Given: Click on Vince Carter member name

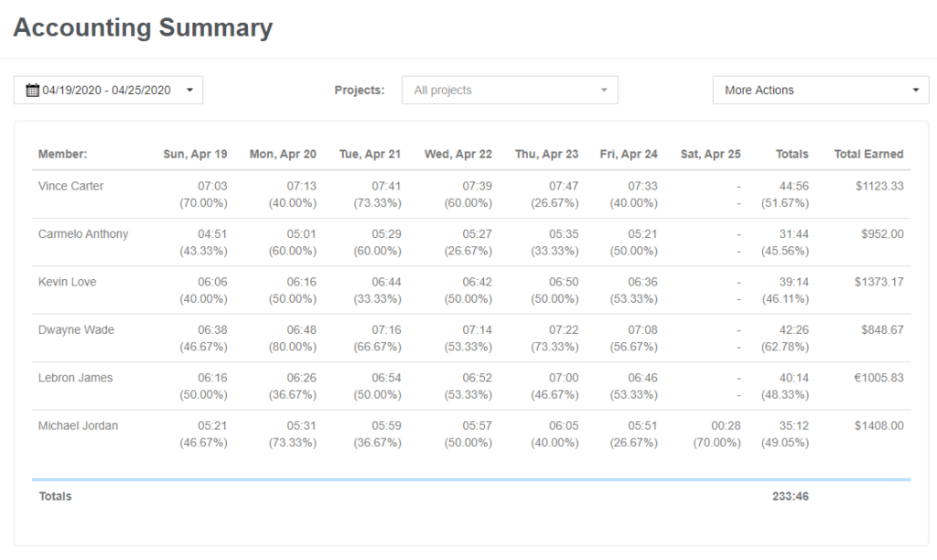Looking at the screenshot, I should (x=70, y=187).
